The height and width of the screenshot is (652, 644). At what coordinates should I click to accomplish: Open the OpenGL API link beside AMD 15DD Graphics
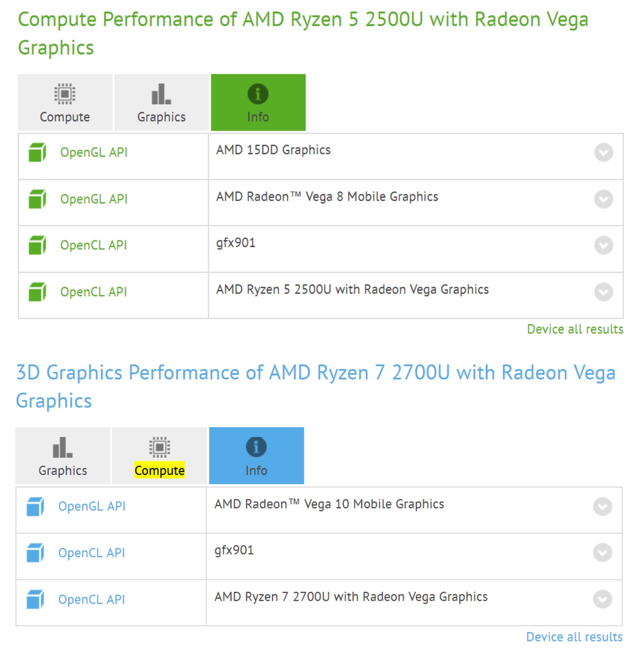pyautogui.click(x=94, y=153)
